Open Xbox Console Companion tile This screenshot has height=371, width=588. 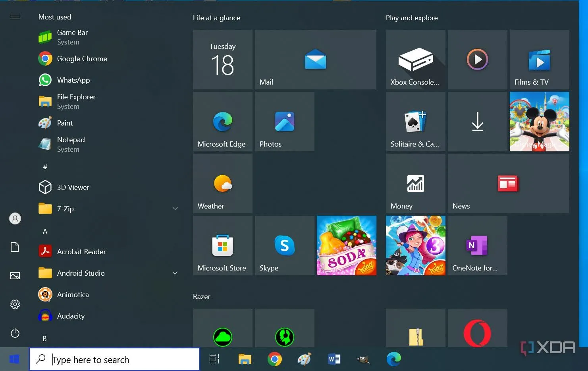(x=415, y=60)
